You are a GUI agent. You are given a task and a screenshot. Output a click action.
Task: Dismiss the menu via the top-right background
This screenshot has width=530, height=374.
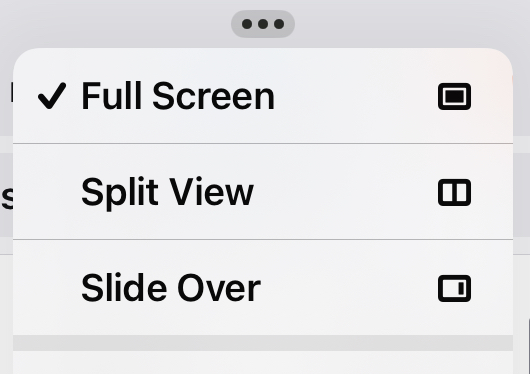tap(412, 22)
